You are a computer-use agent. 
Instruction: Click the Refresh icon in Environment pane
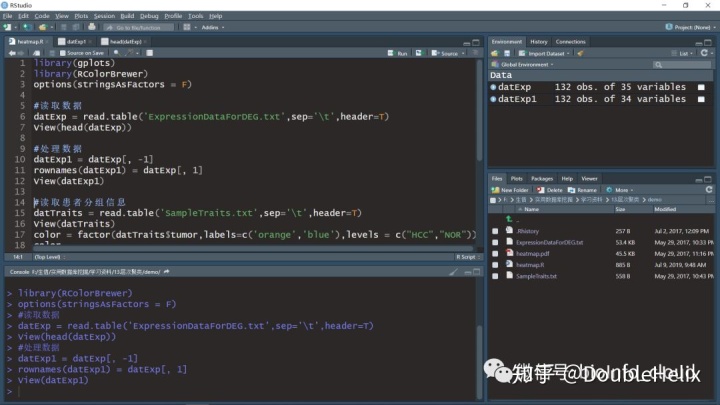(x=704, y=53)
